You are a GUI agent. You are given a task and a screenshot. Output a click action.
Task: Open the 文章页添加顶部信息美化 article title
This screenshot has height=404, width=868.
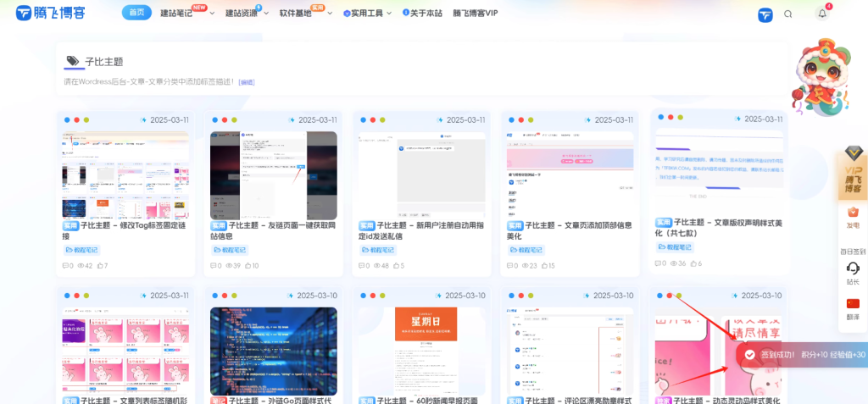coord(570,230)
